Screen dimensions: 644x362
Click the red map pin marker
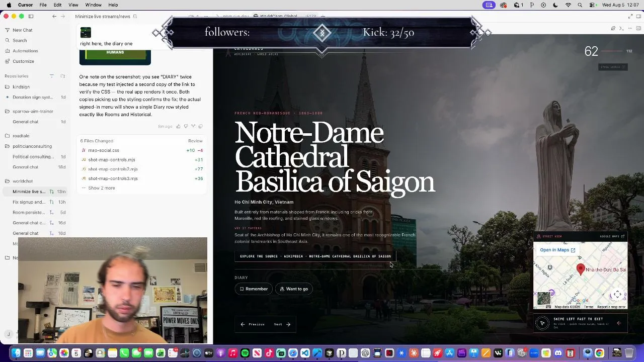[581, 269]
